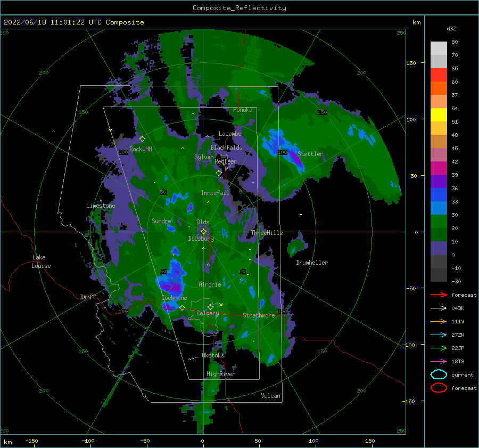479x448 pixels.
Task: Select the 36 dBZ purple color swatch
Action: pos(439,181)
